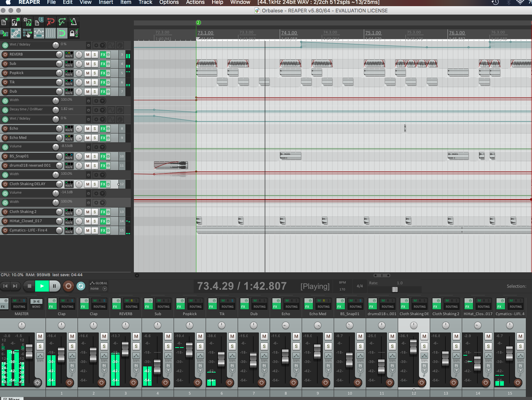Mute mixer strip 7 Dub

(264, 336)
